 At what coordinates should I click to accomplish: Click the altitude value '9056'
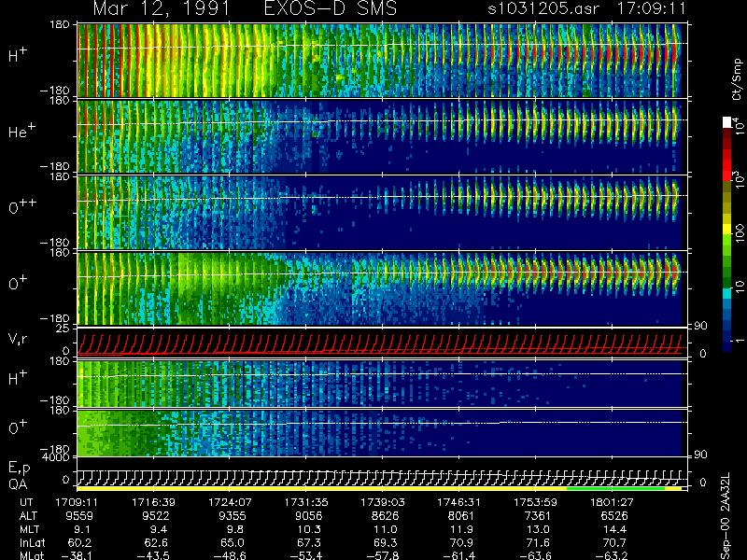[308, 516]
